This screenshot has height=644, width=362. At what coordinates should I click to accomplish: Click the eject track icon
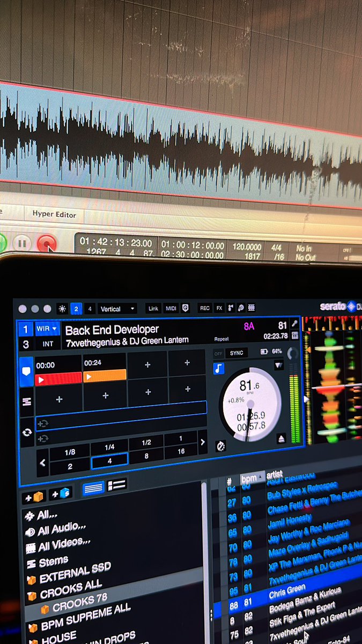[x=281, y=438]
